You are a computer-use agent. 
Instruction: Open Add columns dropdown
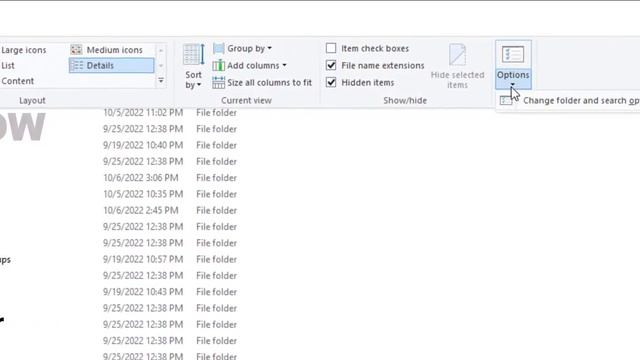pos(249,65)
